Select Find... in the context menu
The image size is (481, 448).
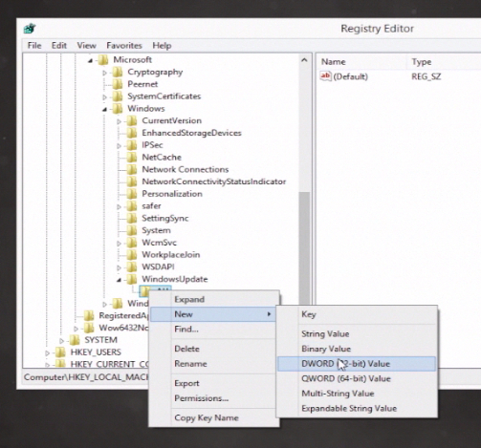pos(214,329)
